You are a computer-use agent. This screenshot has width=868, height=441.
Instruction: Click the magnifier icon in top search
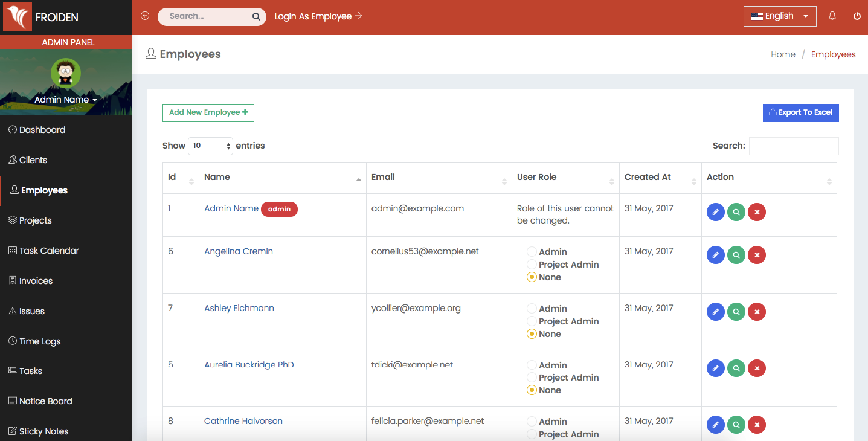point(256,17)
